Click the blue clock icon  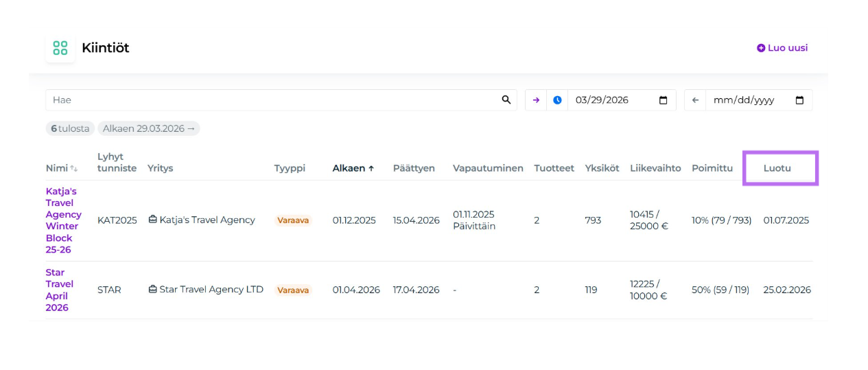tap(557, 100)
